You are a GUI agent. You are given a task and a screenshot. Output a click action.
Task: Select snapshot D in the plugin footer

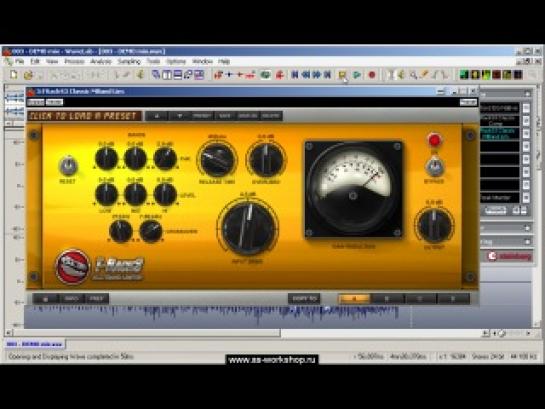(453, 298)
